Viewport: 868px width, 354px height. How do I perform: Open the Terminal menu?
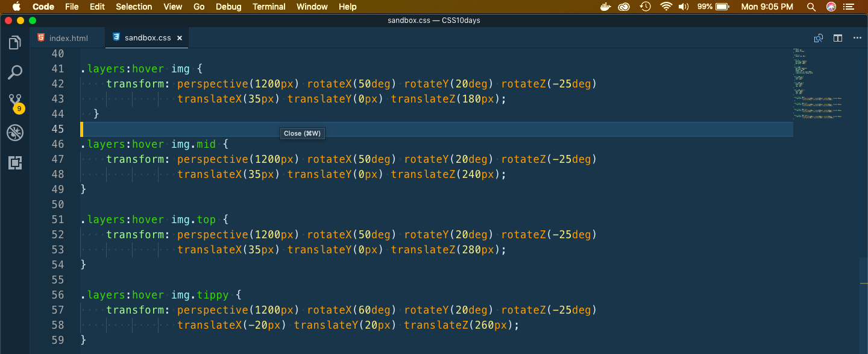tap(269, 7)
